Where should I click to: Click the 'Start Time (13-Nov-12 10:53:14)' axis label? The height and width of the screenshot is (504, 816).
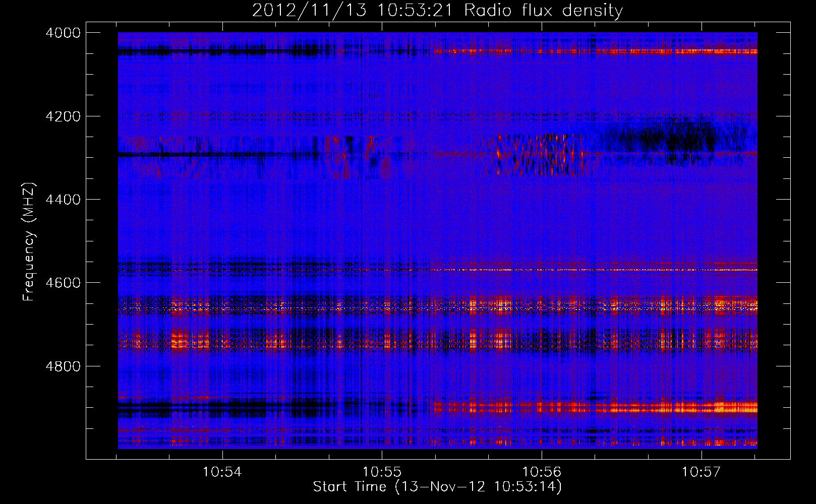437,487
